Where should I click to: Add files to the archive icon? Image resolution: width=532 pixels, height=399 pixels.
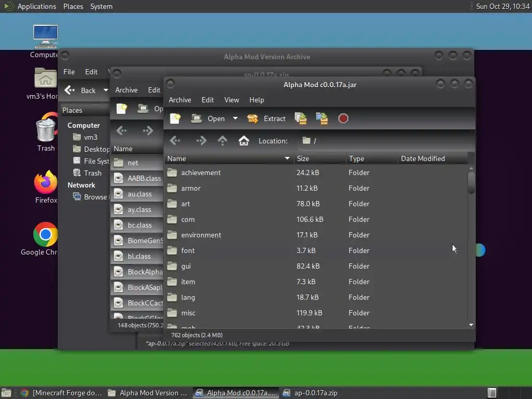tap(301, 118)
